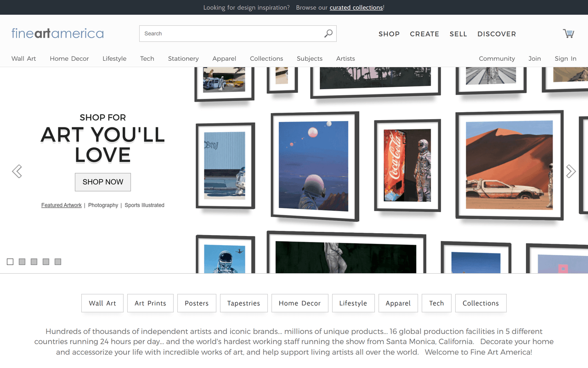Image resolution: width=588 pixels, height=368 pixels.
Task: Click the Tapestries category button
Action: pyautogui.click(x=244, y=303)
